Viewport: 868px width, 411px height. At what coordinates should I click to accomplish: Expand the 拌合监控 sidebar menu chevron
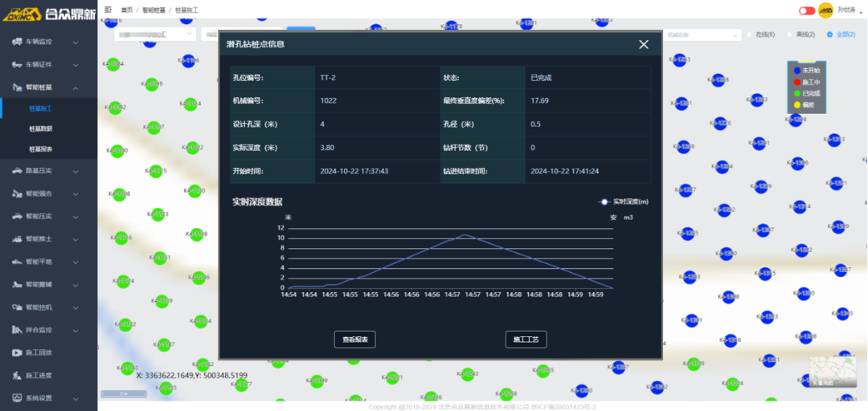point(76,330)
